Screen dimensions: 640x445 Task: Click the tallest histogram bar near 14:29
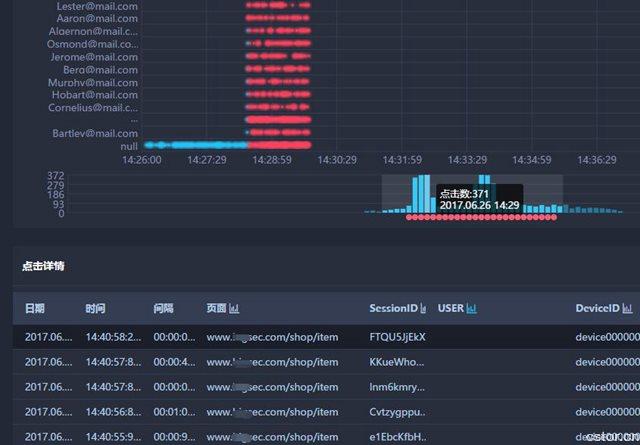(422, 194)
